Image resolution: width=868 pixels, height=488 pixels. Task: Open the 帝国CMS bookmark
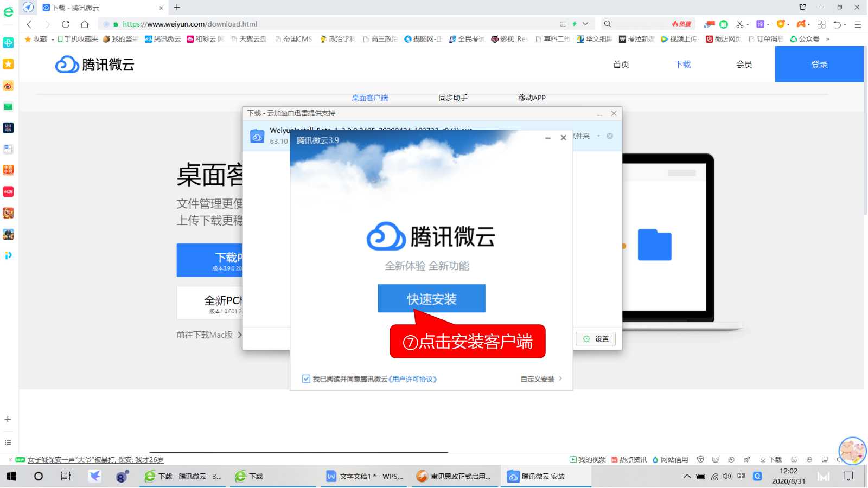coord(293,39)
